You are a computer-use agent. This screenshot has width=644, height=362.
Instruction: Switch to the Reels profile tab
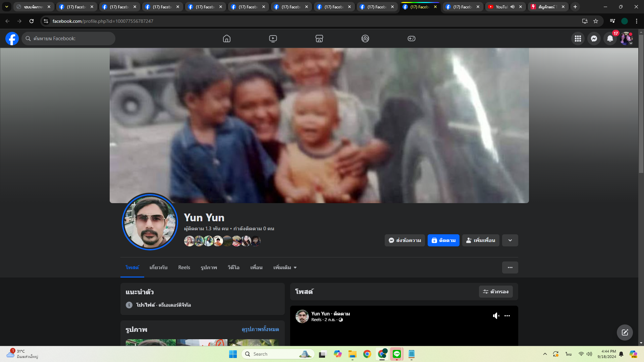[184, 267]
